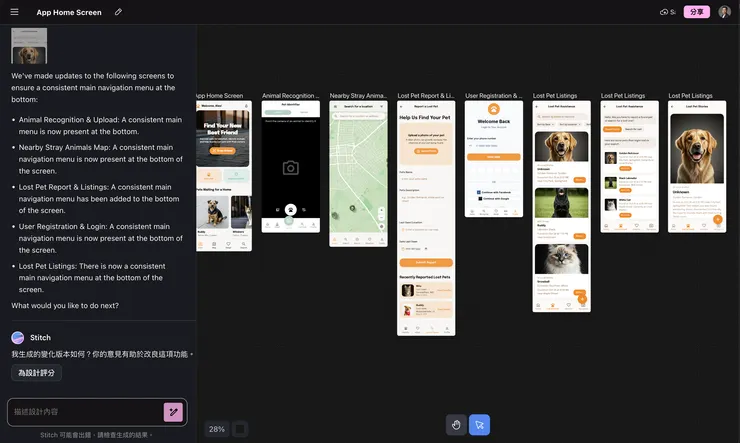Click the white cat photo in Lost Pet Assistance list
The height and width of the screenshot is (443, 740).
561,259
